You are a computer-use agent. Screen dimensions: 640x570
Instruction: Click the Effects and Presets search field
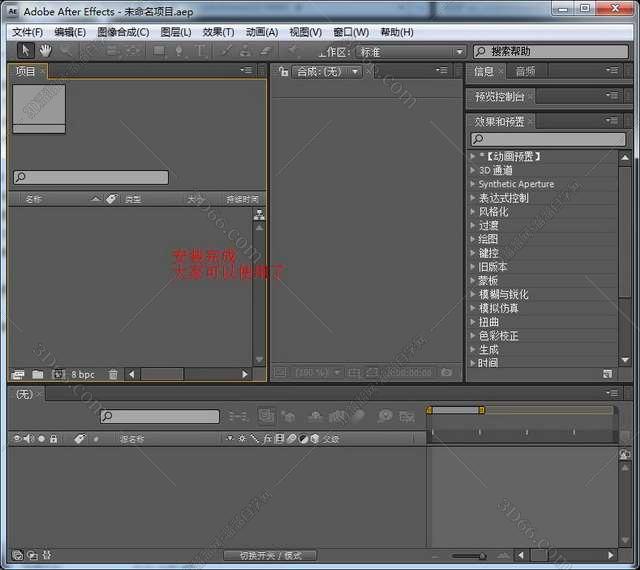pos(548,139)
